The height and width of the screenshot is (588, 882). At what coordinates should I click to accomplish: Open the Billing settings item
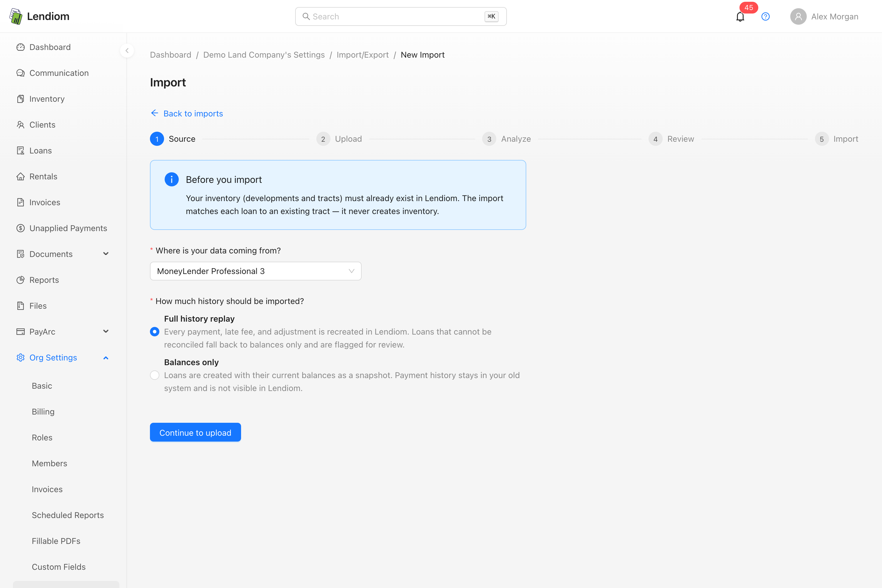(43, 412)
